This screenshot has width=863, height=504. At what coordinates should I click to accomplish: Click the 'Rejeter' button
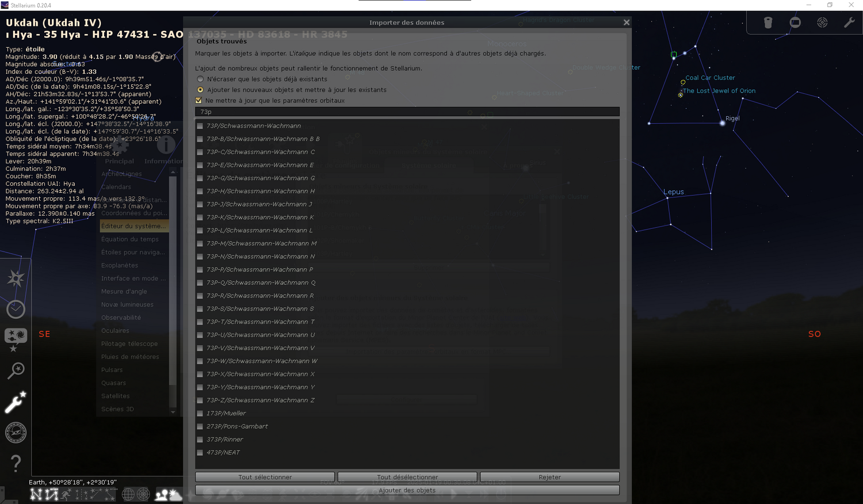pos(549,477)
